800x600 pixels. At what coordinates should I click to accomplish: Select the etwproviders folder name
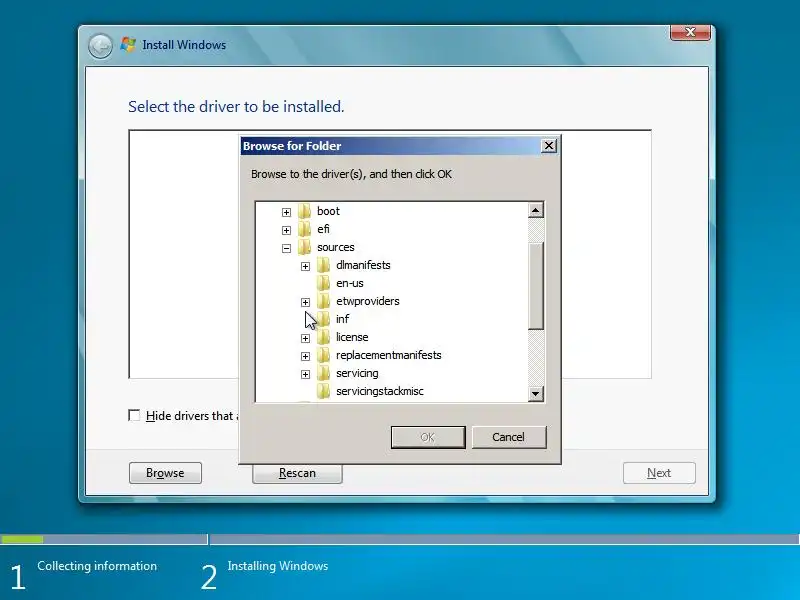click(368, 302)
